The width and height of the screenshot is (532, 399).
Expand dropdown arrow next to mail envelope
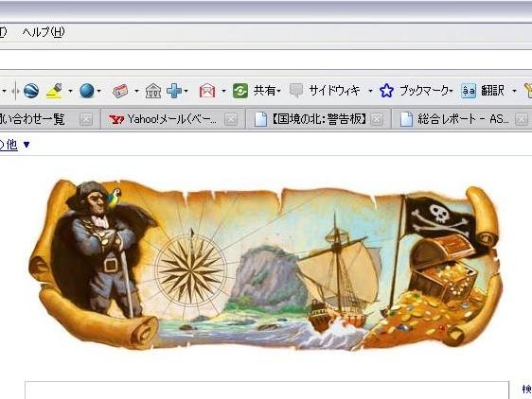[223, 91]
